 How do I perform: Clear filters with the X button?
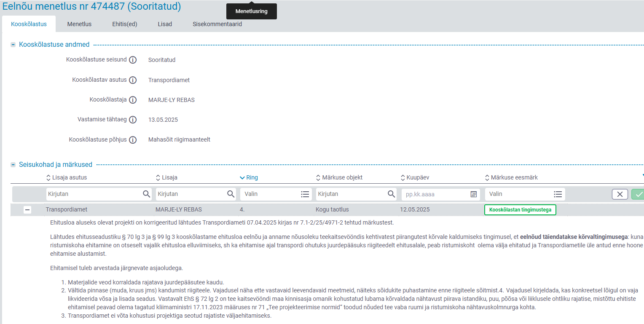pos(620,194)
